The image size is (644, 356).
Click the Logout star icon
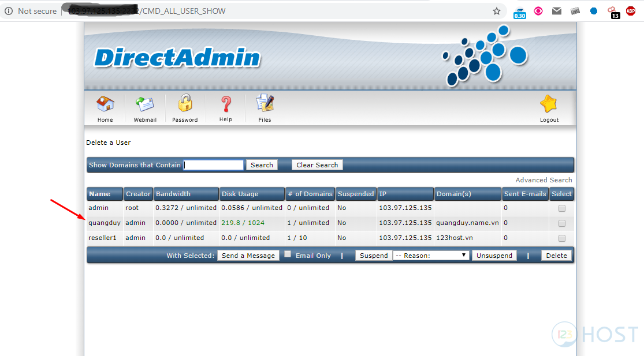click(549, 104)
